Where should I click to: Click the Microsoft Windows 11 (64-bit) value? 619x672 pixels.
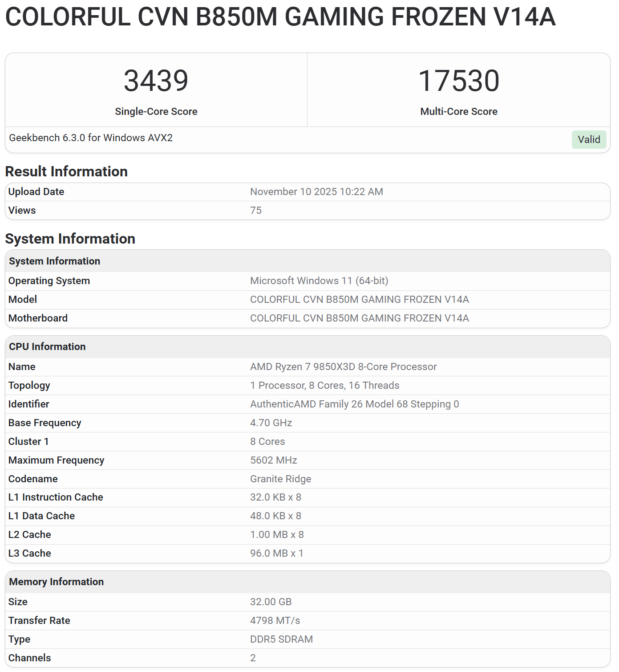click(x=319, y=281)
